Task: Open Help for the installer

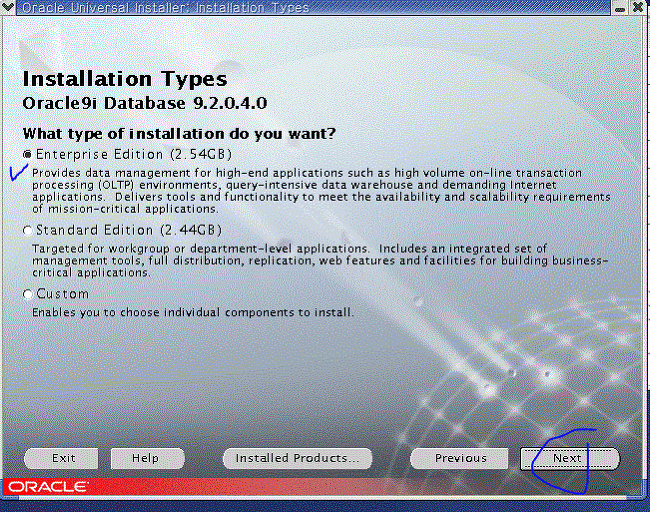Action: (x=147, y=459)
